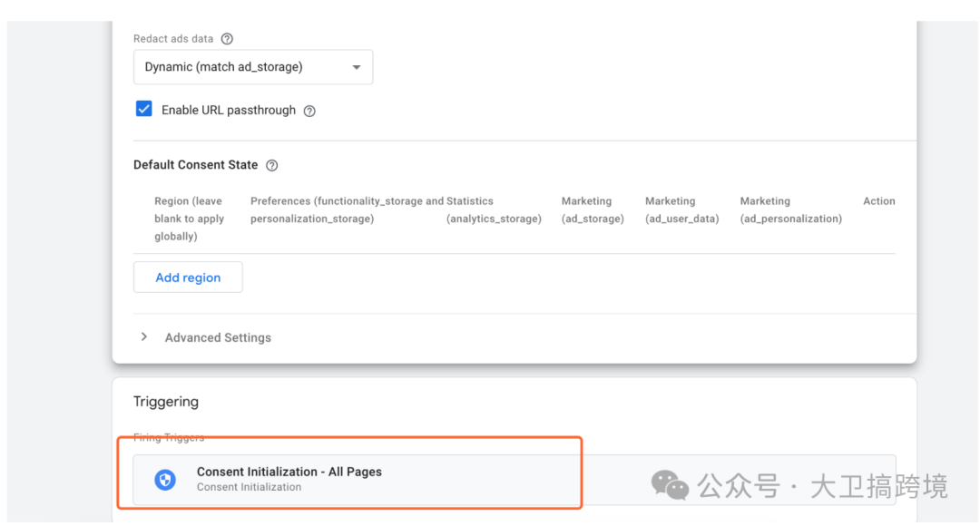Click the Redact ads data dropdown arrow
980x526 pixels.
coord(357,67)
